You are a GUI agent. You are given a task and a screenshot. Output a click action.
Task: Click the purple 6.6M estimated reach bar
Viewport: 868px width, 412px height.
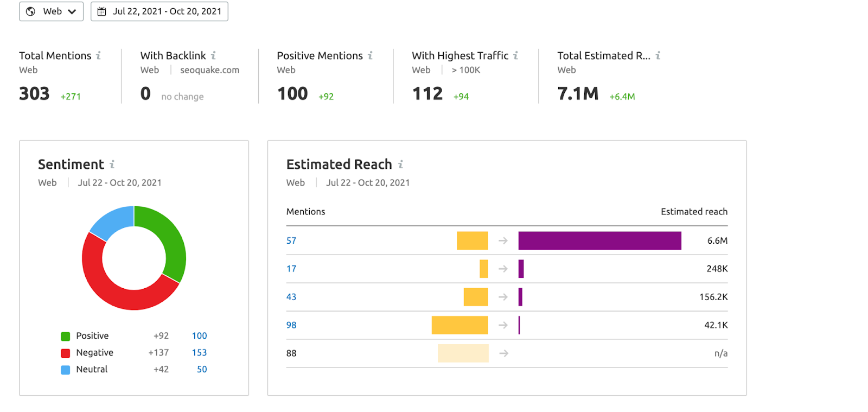click(x=599, y=240)
